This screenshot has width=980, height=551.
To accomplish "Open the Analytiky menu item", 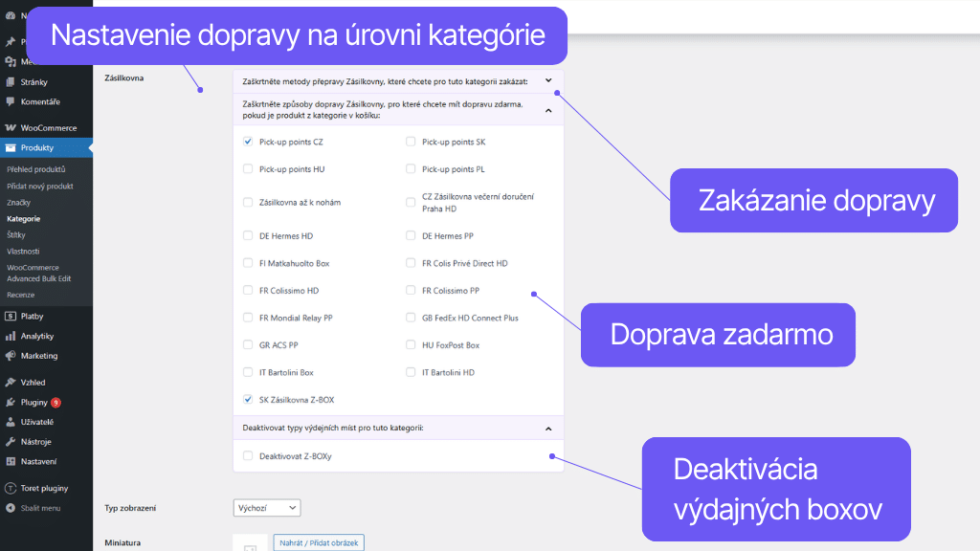I will point(37,336).
